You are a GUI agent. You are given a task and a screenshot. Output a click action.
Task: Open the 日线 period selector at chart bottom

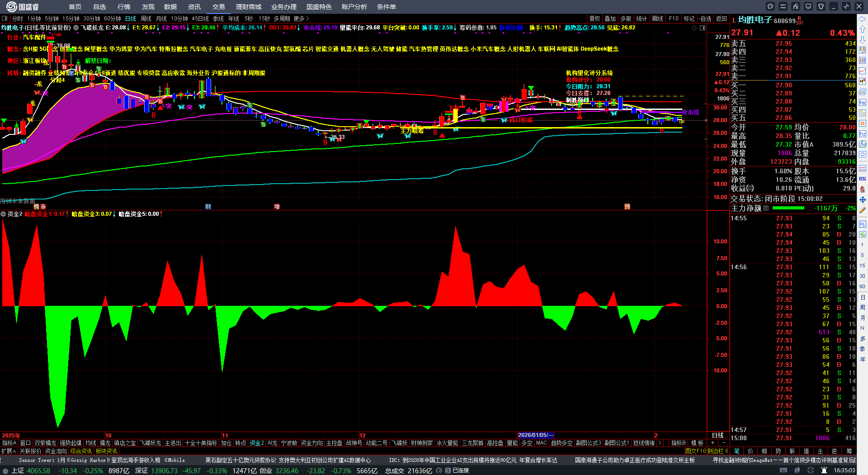(x=718, y=435)
